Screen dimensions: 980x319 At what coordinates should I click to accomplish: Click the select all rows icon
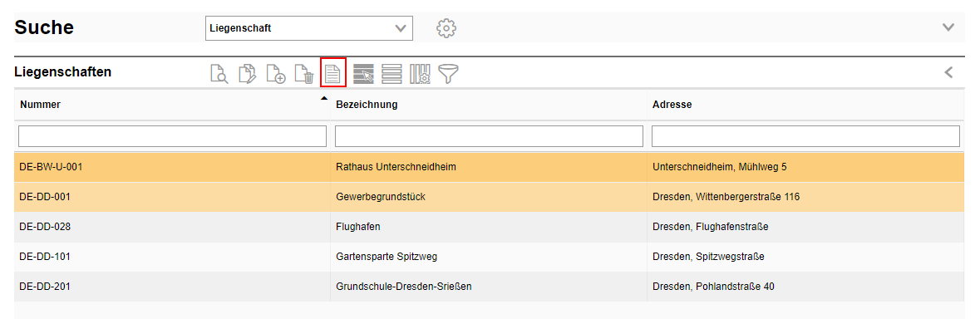click(x=364, y=74)
